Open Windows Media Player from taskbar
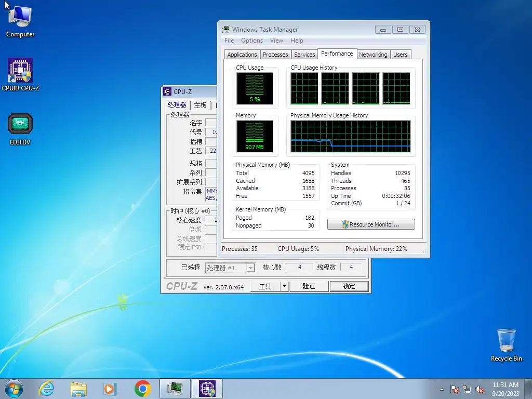The width and height of the screenshot is (532, 399). pos(110,389)
